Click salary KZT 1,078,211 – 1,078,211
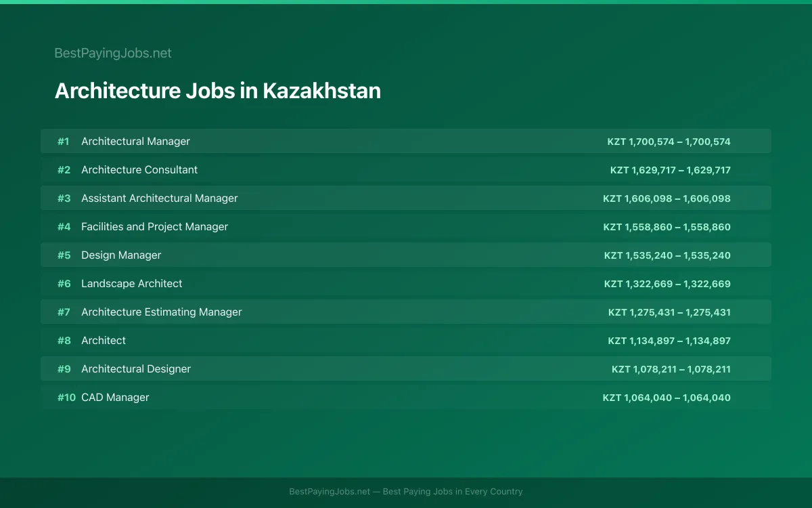 (671, 369)
